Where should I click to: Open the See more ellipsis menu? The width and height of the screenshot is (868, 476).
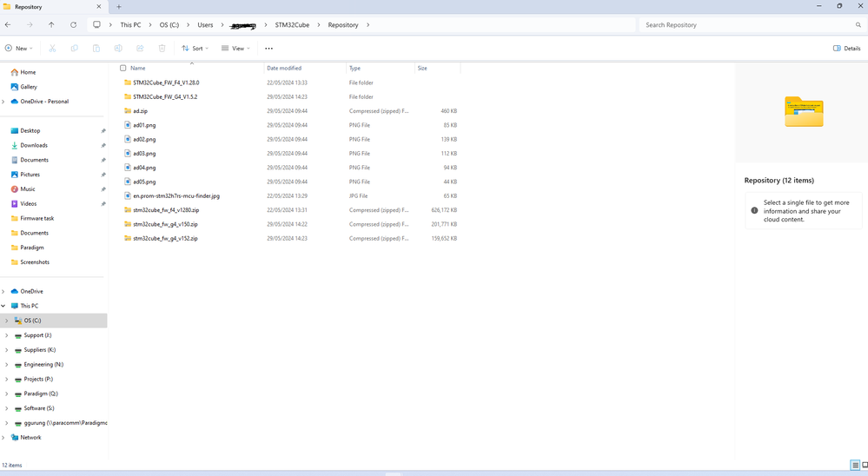268,48
